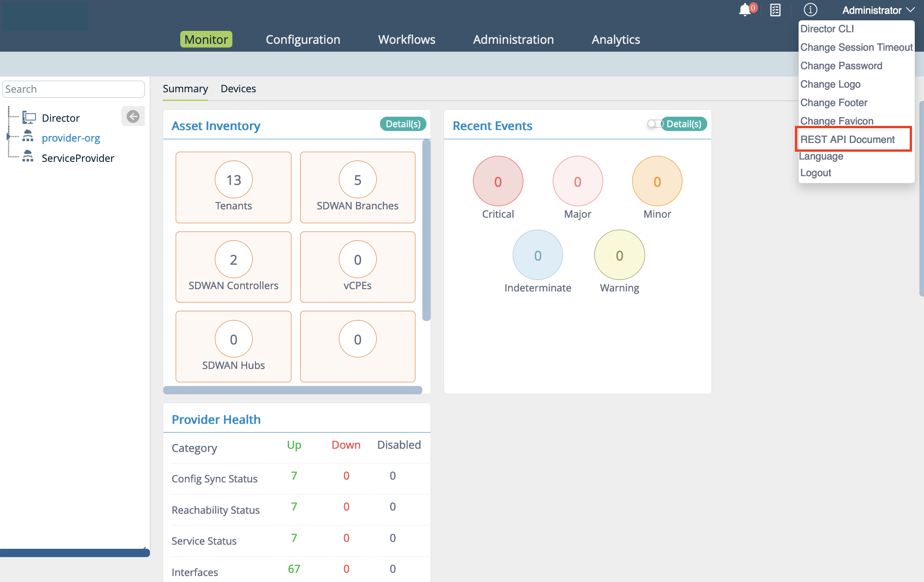Click the Search input field
Viewport: 924px width, 582px height.
[74, 89]
